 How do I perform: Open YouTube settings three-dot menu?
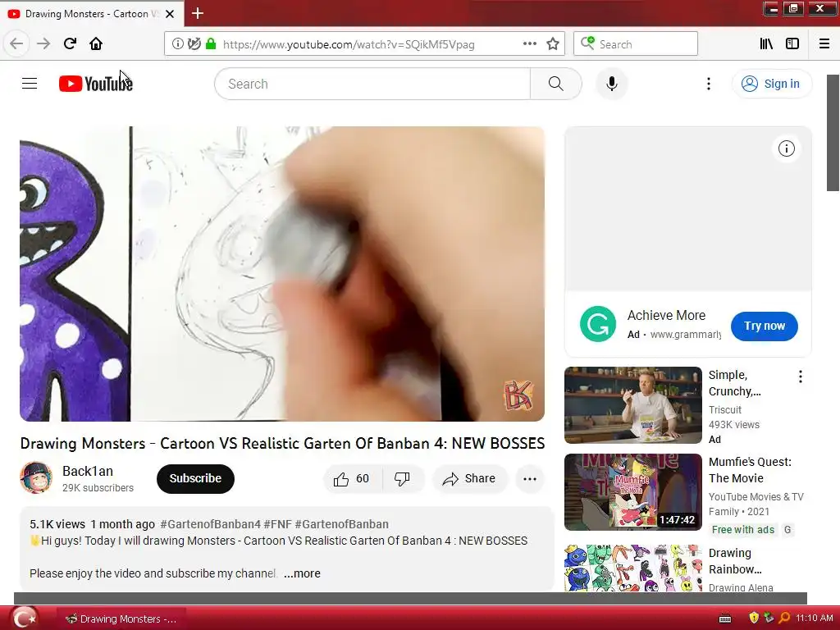[708, 84]
